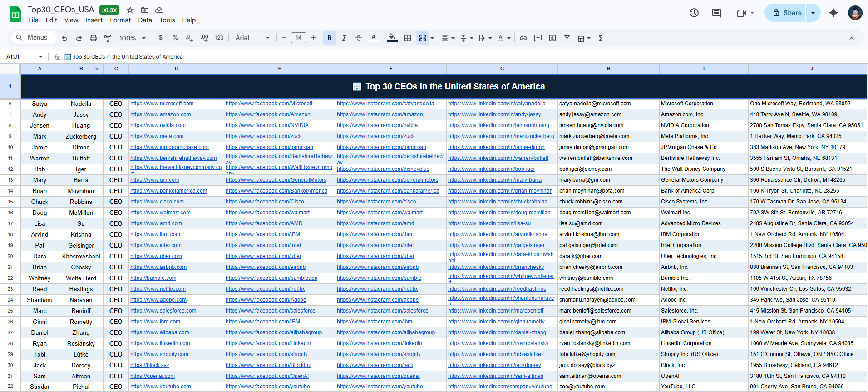The height and width of the screenshot is (392, 868).
Task: Star the Top30_CEOs_USA document
Action: pyautogui.click(x=130, y=10)
